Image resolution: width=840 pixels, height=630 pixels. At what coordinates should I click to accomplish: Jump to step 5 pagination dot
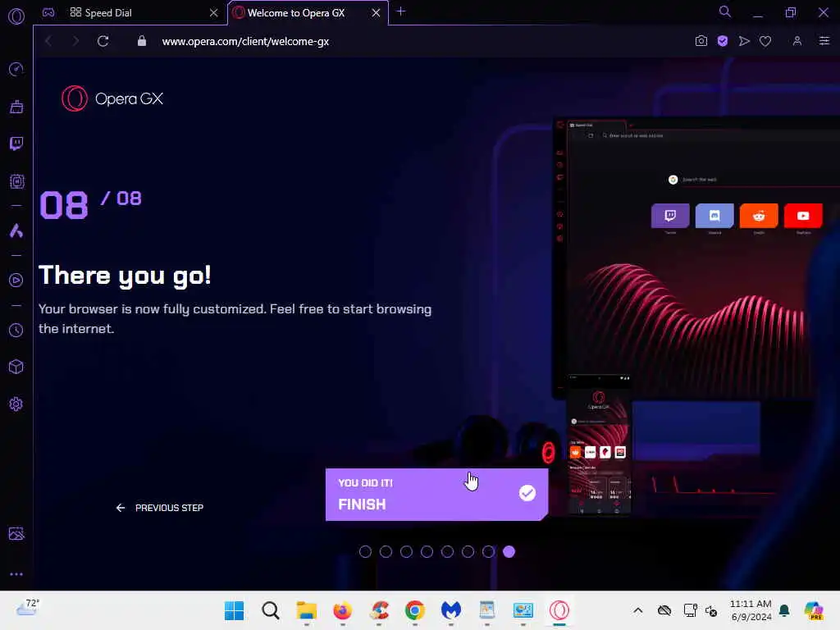click(x=447, y=552)
